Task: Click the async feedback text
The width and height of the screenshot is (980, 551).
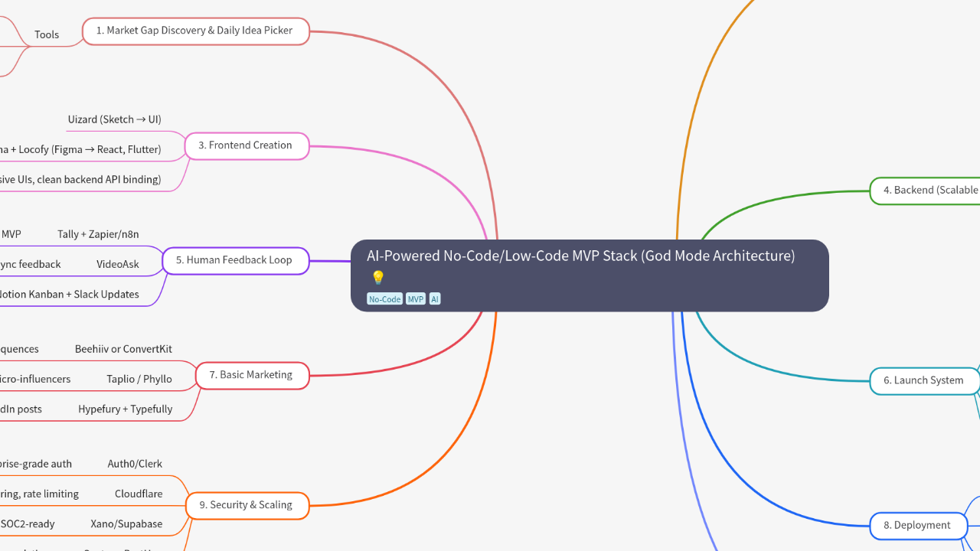Action: tap(31, 264)
